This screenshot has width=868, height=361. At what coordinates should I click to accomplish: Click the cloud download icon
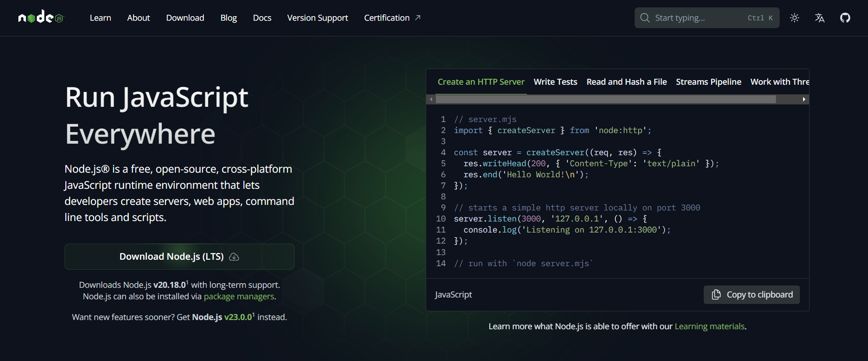coord(234,256)
